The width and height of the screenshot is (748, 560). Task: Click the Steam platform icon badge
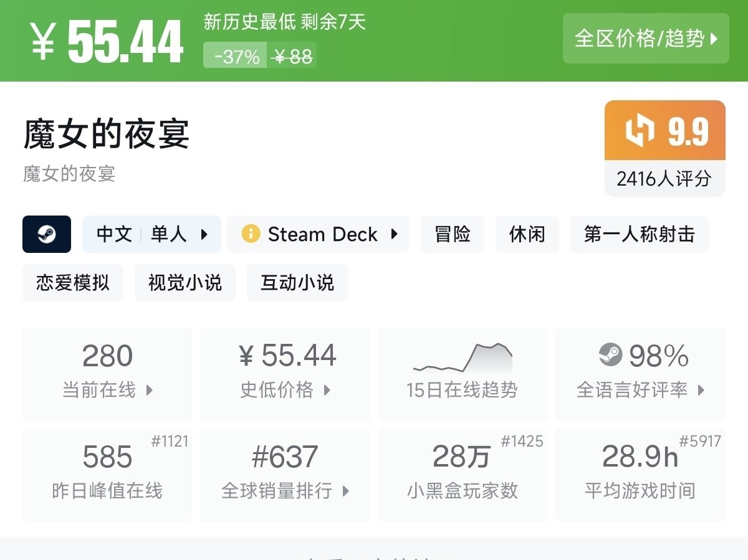point(47,234)
